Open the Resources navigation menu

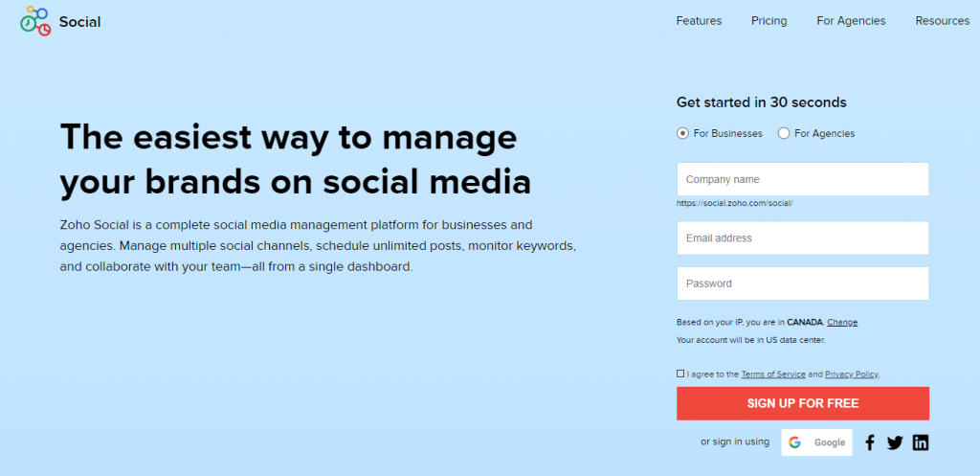pos(943,21)
